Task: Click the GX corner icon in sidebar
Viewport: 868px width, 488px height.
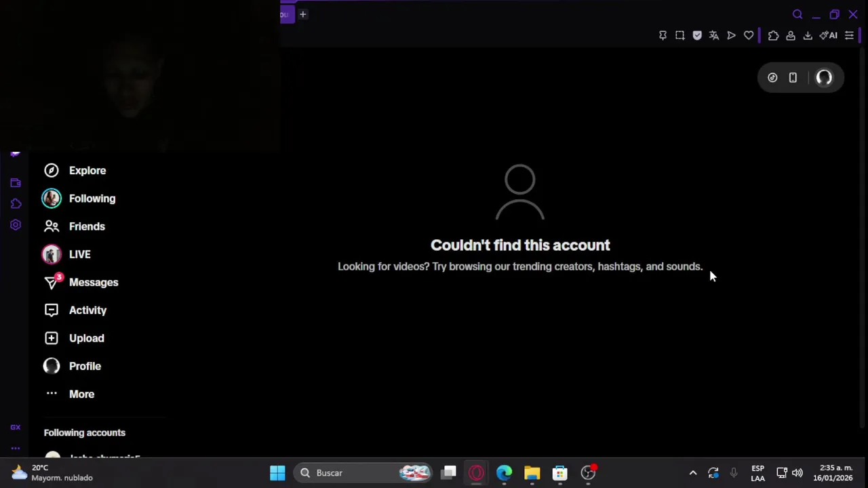Action: pyautogui.click(x=16, y=427)
